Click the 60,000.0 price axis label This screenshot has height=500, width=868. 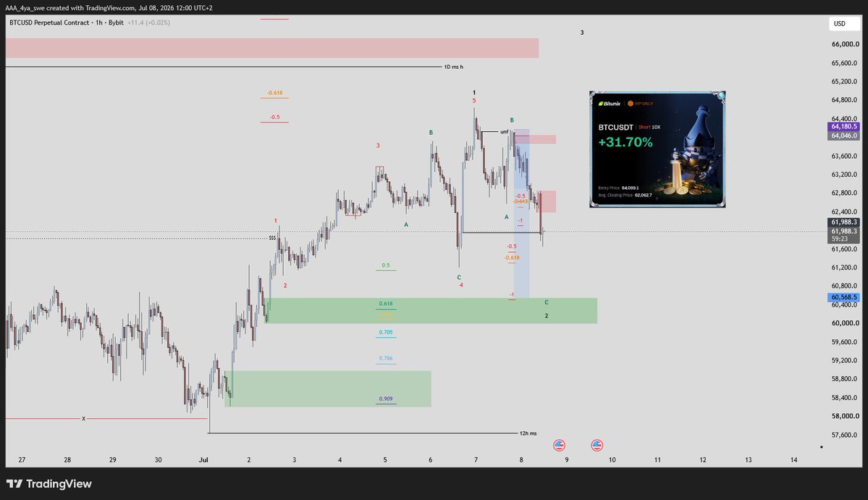[846, 323]
